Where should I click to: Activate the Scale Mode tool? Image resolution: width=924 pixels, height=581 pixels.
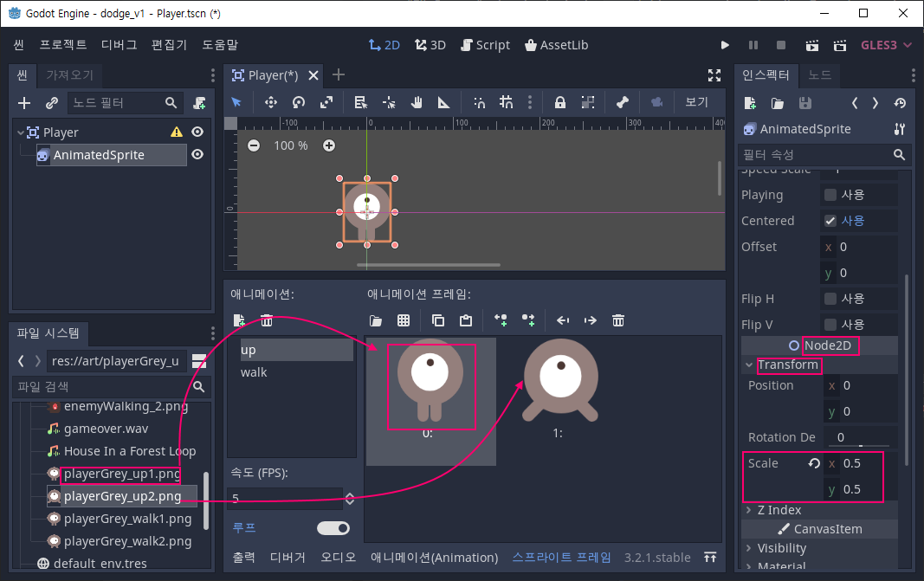[326, 102]
